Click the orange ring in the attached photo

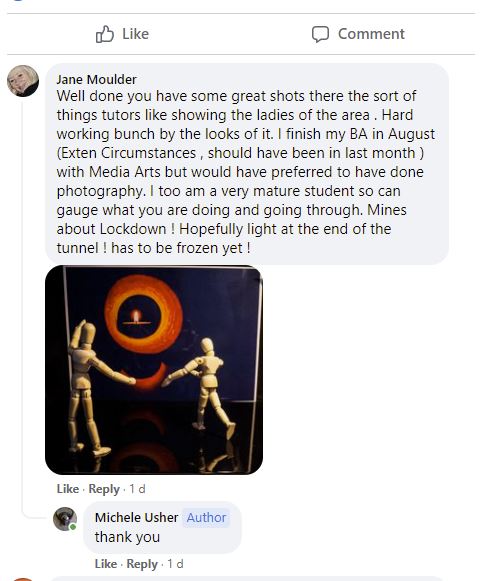[x=143, y=314]
